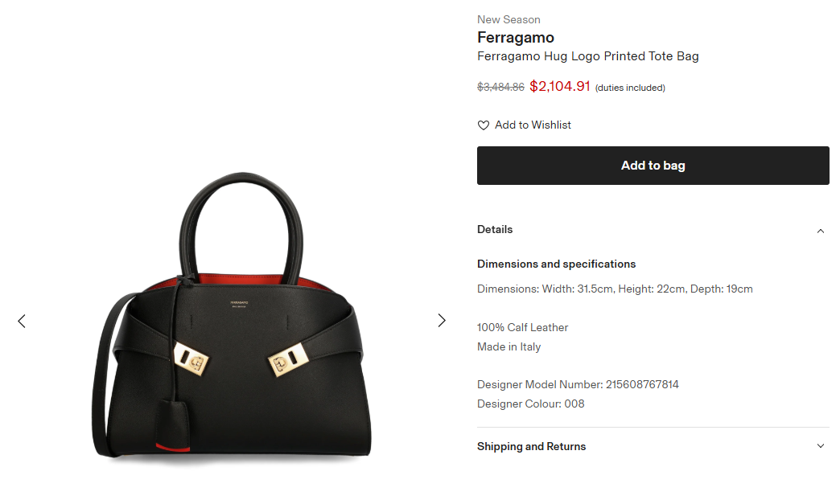This screenshot has height=504, width=840.
Task: Click the New Season label
Action: pos(509,19)
